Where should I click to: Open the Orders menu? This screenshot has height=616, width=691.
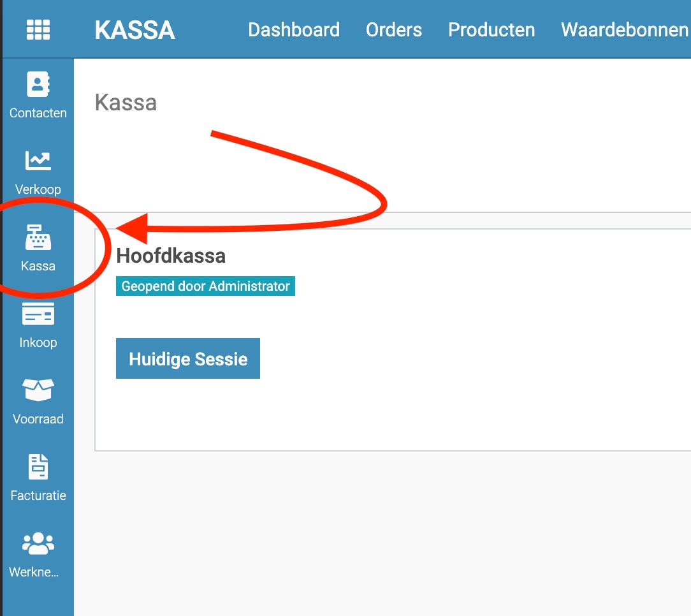[x=394, y=30]
